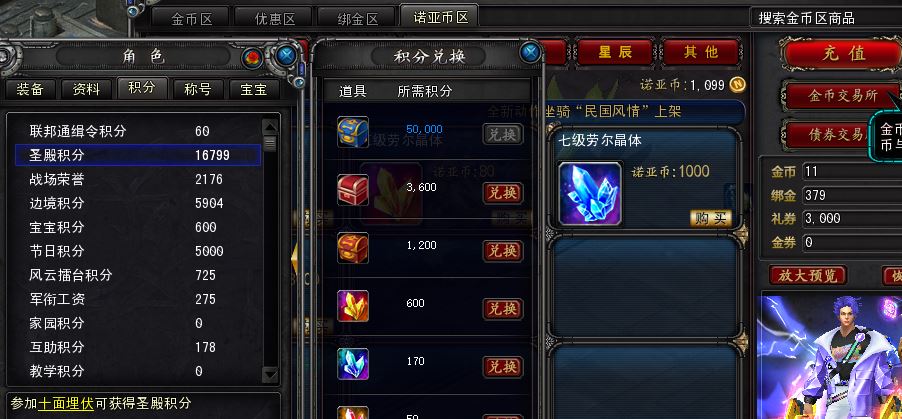
Task: Select the 圣殿积分 row in the list
Action: click(137, 155)
